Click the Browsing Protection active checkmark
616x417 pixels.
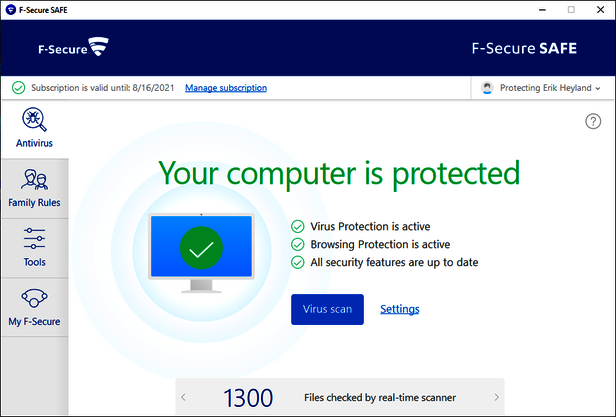[297, 244]
